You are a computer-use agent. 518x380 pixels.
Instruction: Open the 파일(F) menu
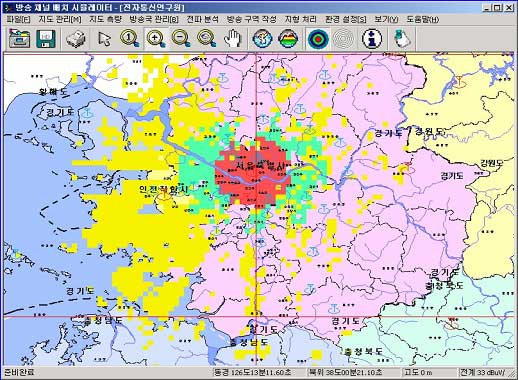pos(19,19)
